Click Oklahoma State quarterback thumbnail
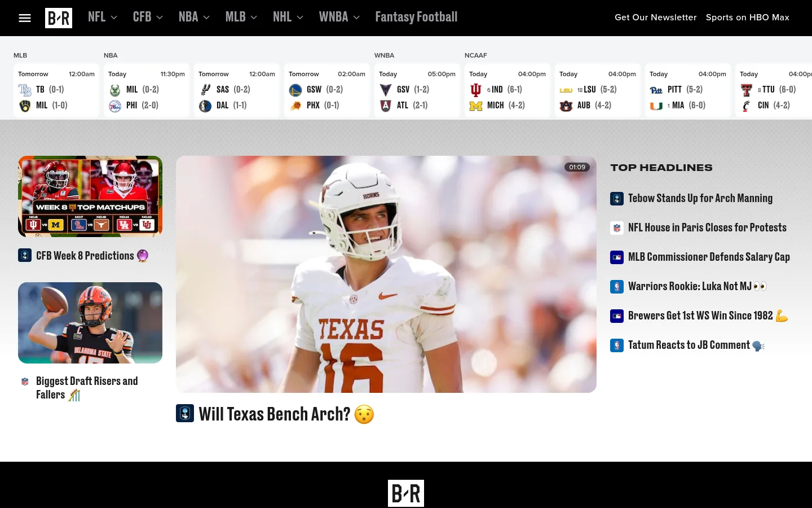Screen dimensions: 812x508 click(90, 323)
